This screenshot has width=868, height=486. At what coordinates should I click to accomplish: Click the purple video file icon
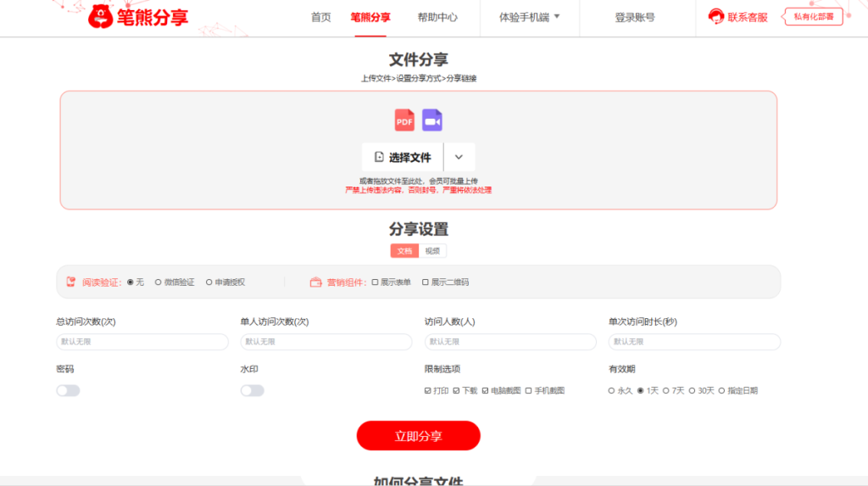coord(432,120)
